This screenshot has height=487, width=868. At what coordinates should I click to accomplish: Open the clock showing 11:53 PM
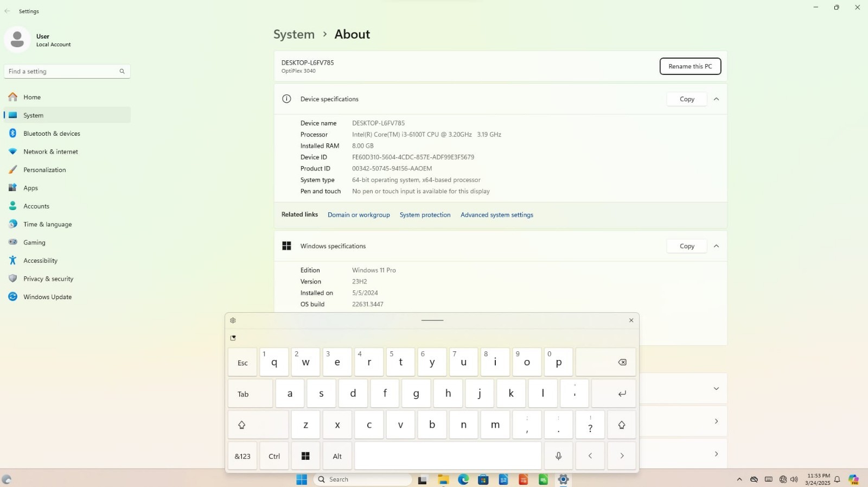click(818, 479)
